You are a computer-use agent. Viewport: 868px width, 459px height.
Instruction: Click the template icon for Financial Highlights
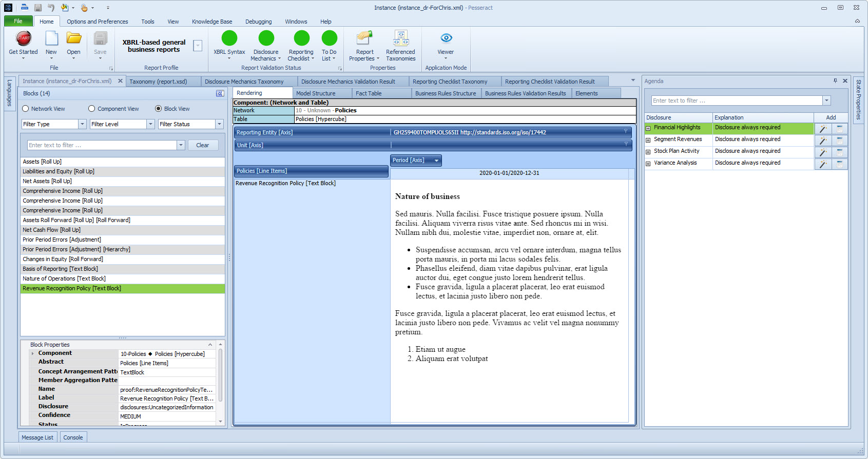(840, 129)
